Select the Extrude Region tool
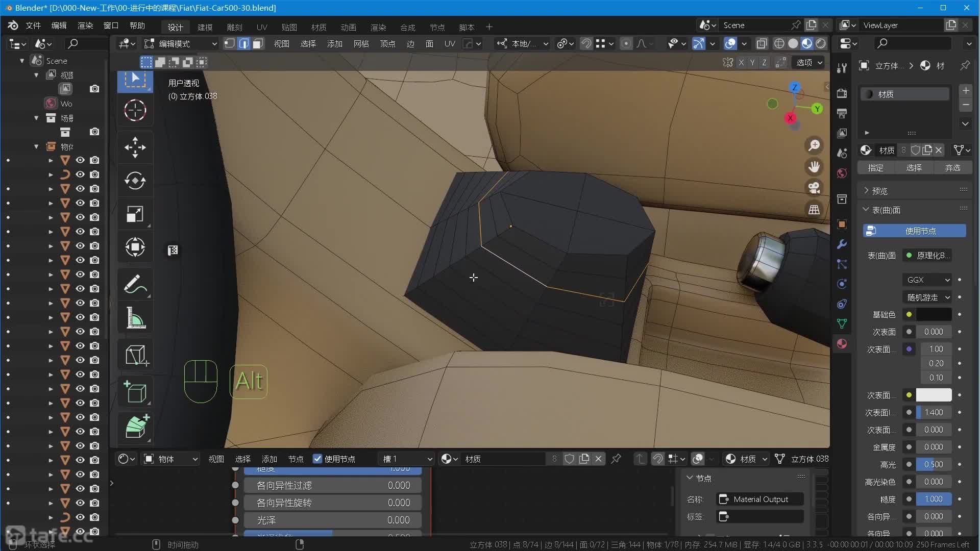This screenshot has width=980, height=551. 135,426
